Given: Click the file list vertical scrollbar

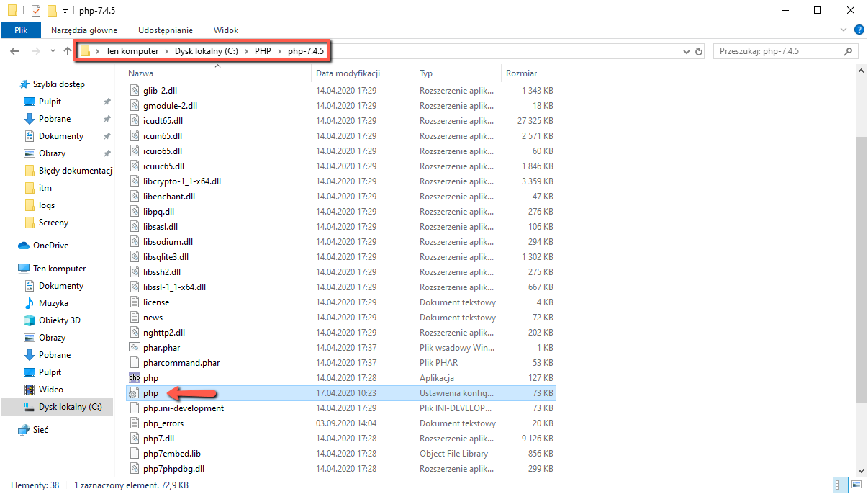Looking at the screenshot, I should click(x=862, y=270).
